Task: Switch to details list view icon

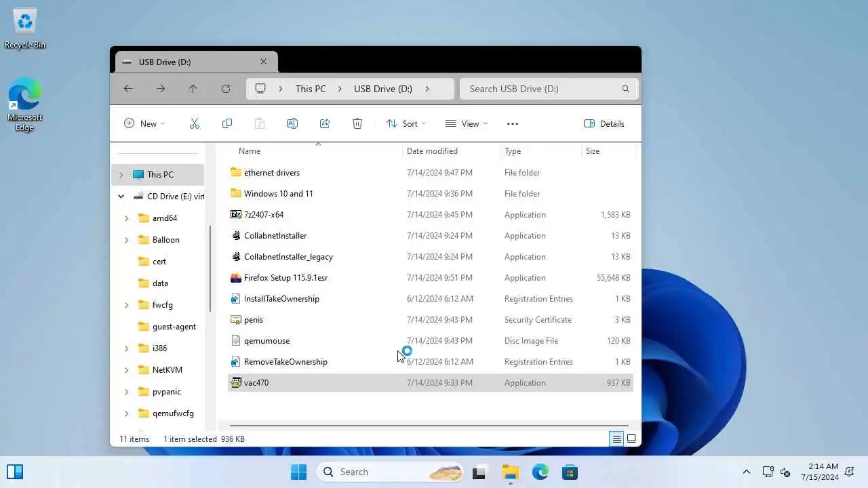Action: (x=616, y=439)
